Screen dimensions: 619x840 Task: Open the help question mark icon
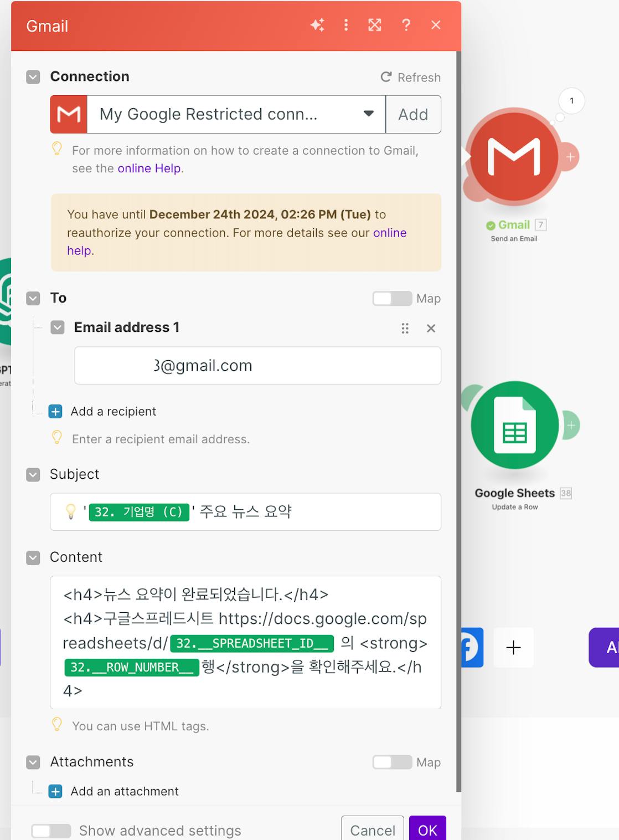point(406,25)
